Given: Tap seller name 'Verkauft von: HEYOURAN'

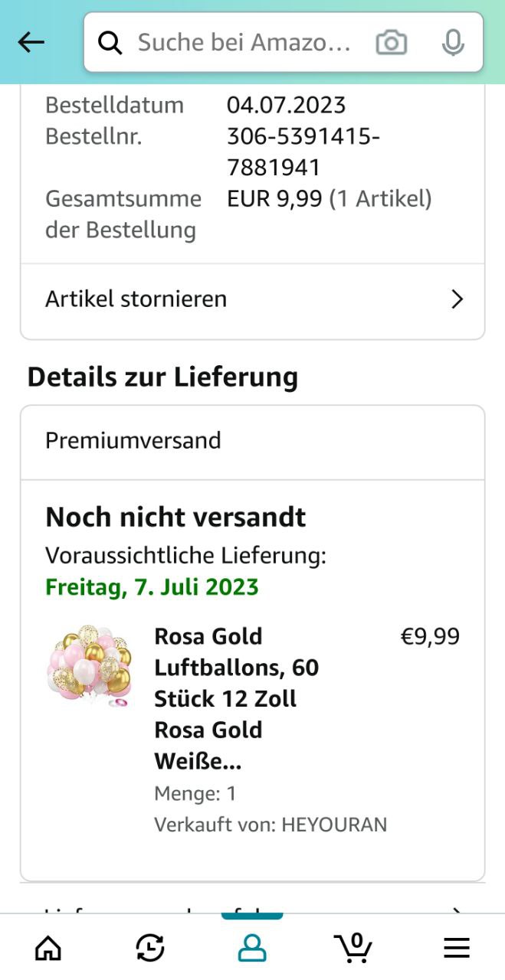Looking at the screenshot, I should [x=271, y=825].
